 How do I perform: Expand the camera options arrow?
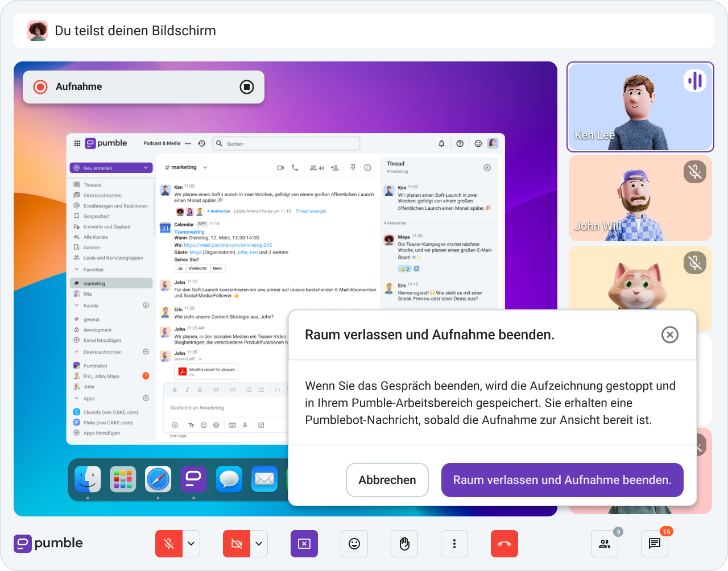pos(259,544)
